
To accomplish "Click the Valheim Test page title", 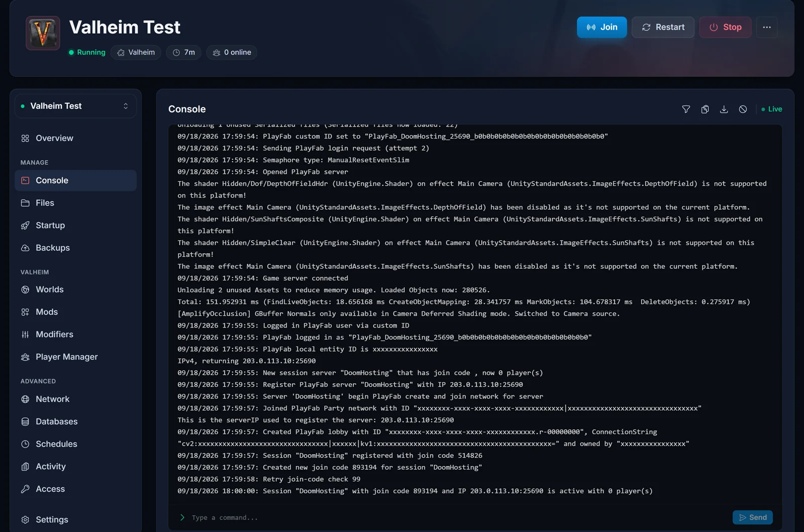I will (x=125, y=27).
